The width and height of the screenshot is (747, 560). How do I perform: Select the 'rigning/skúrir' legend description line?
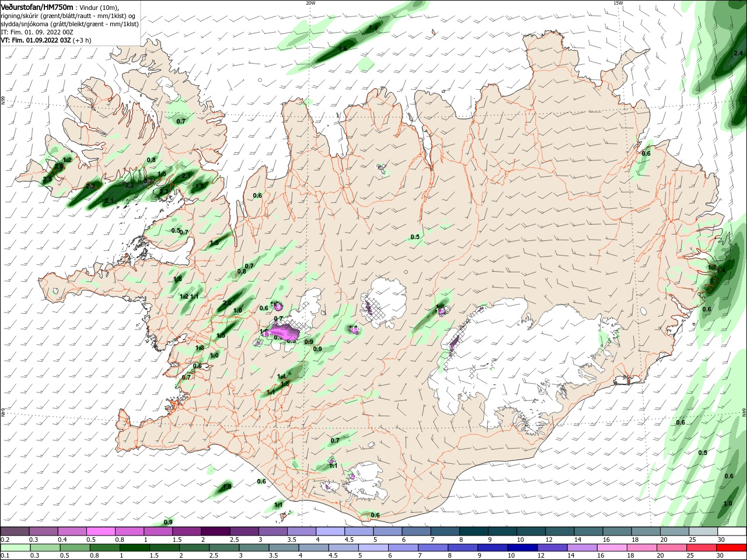tap(68, 16)
